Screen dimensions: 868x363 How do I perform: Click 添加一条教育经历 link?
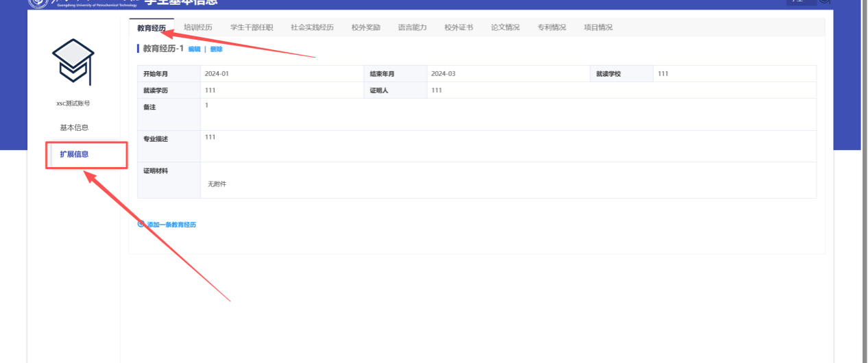click(171, 225)
